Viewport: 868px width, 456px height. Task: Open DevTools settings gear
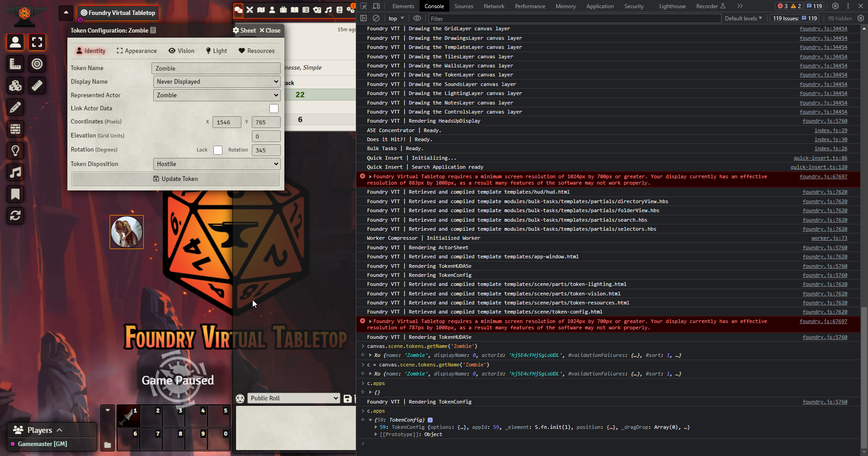point(835,6)
